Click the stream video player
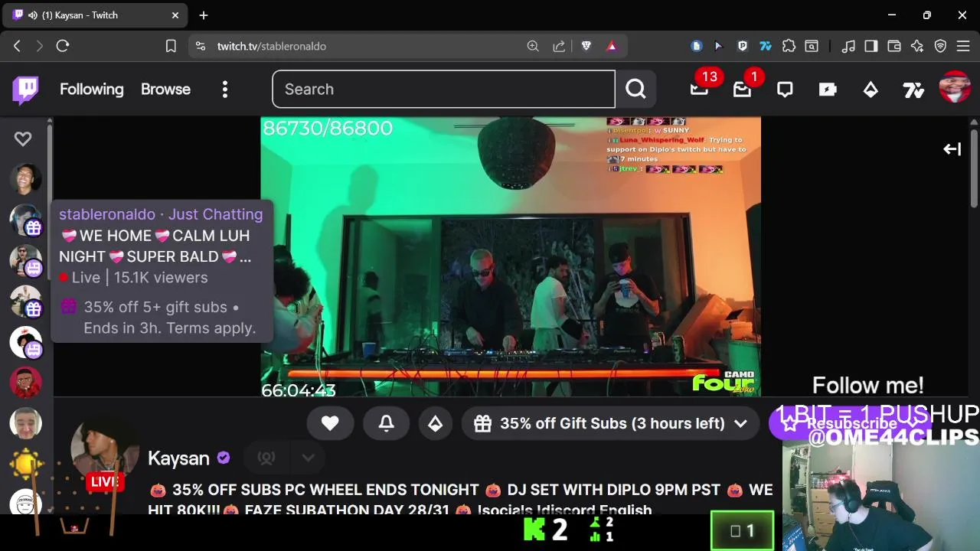The image size is (980, 551). [x=511, y=256]
